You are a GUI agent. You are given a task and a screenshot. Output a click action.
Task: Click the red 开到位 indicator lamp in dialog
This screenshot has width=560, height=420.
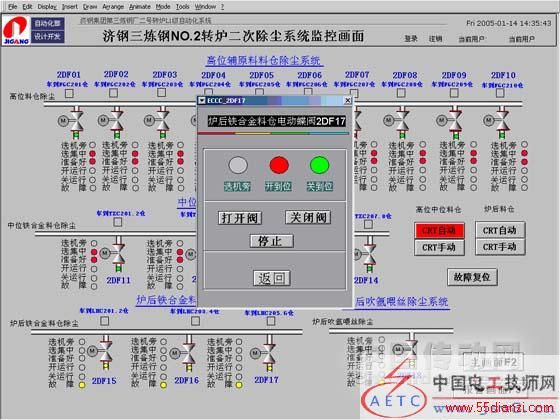pyautogui.click(x=279, y=165)
